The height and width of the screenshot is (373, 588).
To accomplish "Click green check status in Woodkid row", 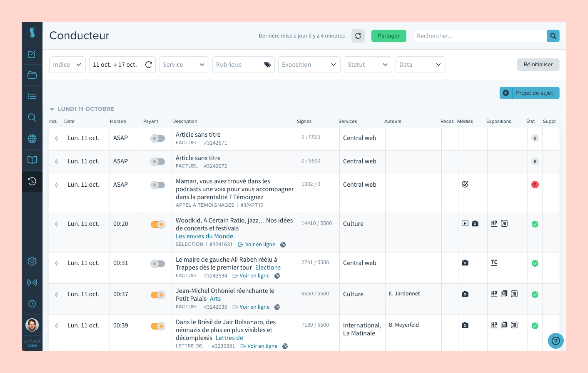I will point(535,224).
